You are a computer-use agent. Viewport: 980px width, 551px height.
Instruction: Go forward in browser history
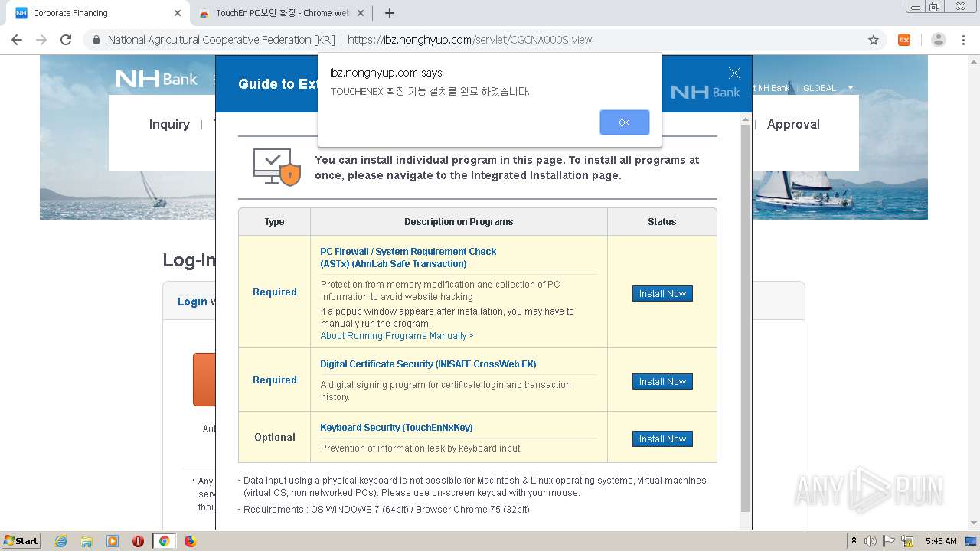pyautogui.click(x=41, y=40)
